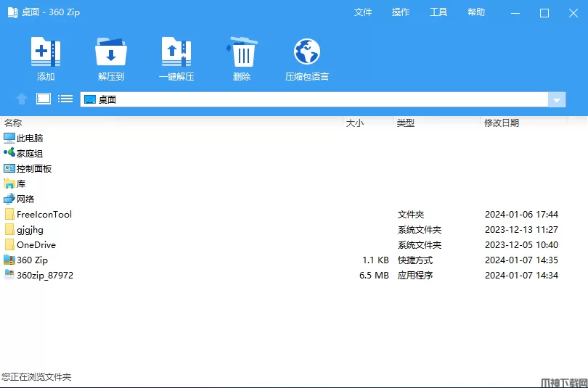Select the 控制面板 entry name
588x388 pixels.
[x=34, y=169]
